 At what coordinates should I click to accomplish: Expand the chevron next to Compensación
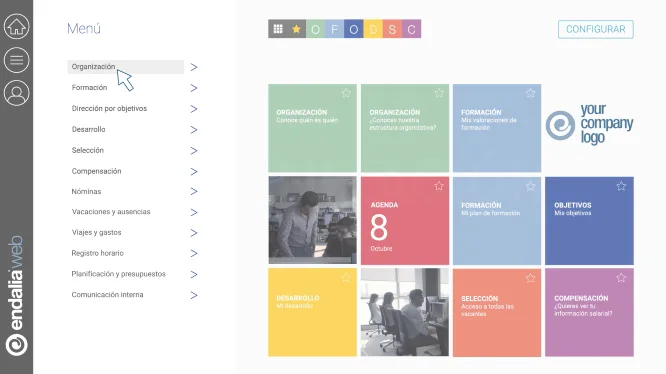point(194,172)
